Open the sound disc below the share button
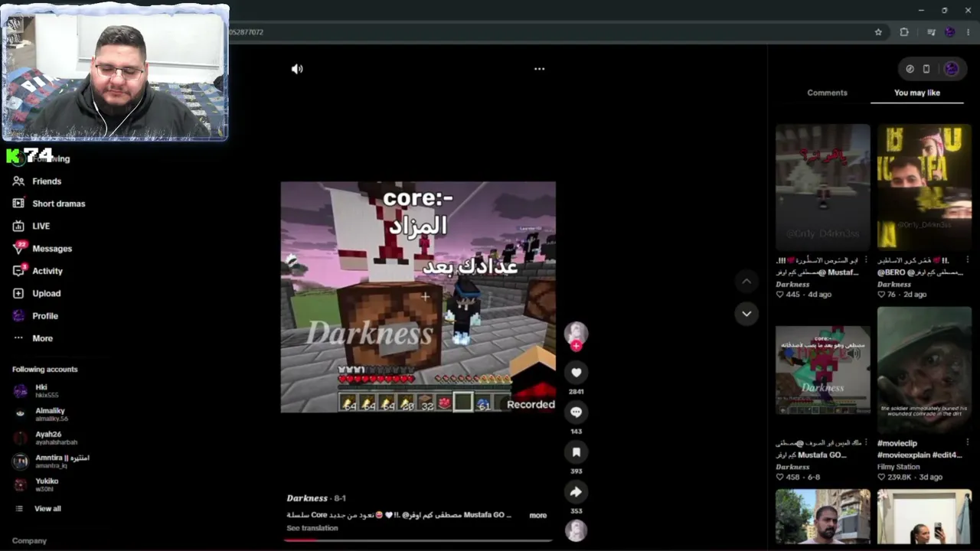Viewport: 980px width, 551px height. (x=576, y=530)
